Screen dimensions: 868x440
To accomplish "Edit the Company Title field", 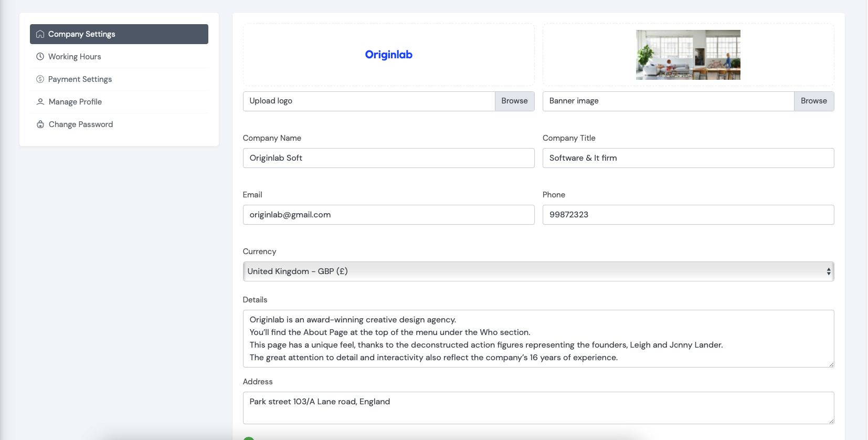I will (x=689, y=158).
